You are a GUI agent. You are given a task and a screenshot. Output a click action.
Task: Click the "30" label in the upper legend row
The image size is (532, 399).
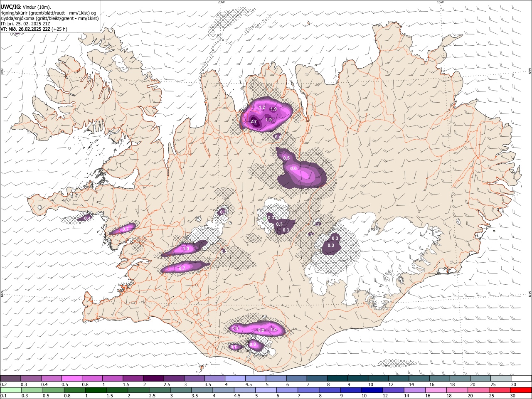coord(513,384)
